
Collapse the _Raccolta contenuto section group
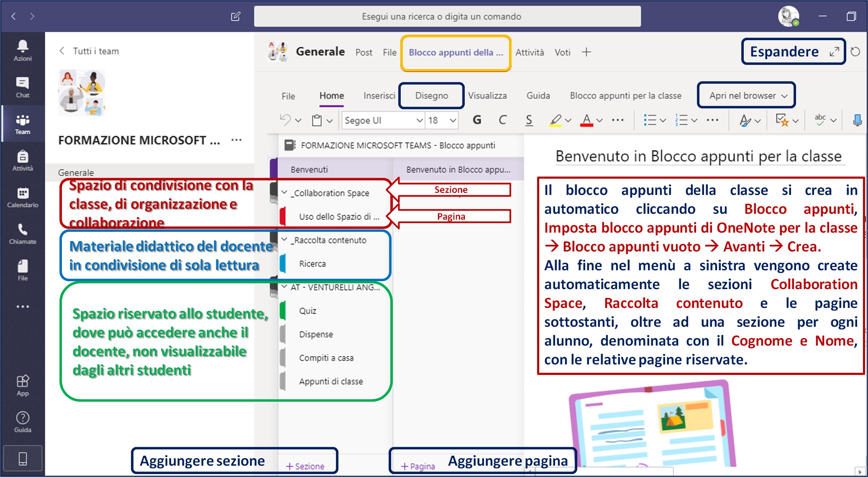pos(284,240)
